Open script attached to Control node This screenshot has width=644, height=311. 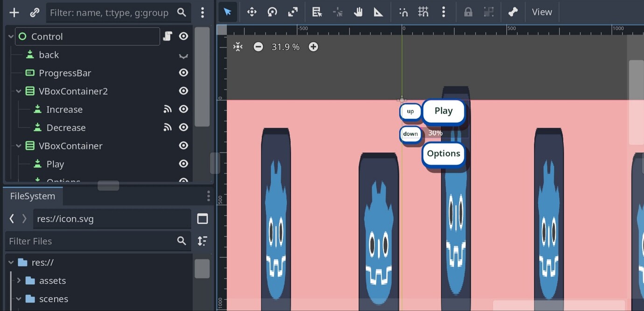tap(168, 36)
